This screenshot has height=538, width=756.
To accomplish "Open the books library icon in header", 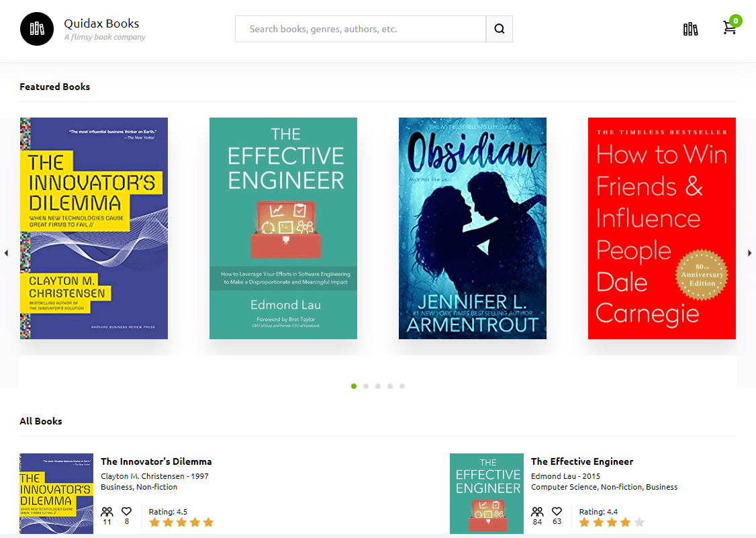I will [x=690, y=29].
